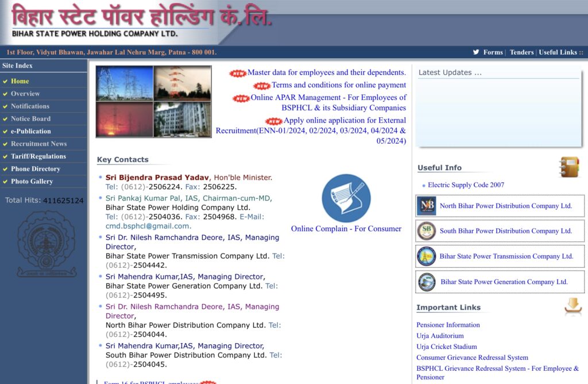Click Sri Bijendra Prasad Yadav contact name
Screen dimensions: 588x384
157,178
